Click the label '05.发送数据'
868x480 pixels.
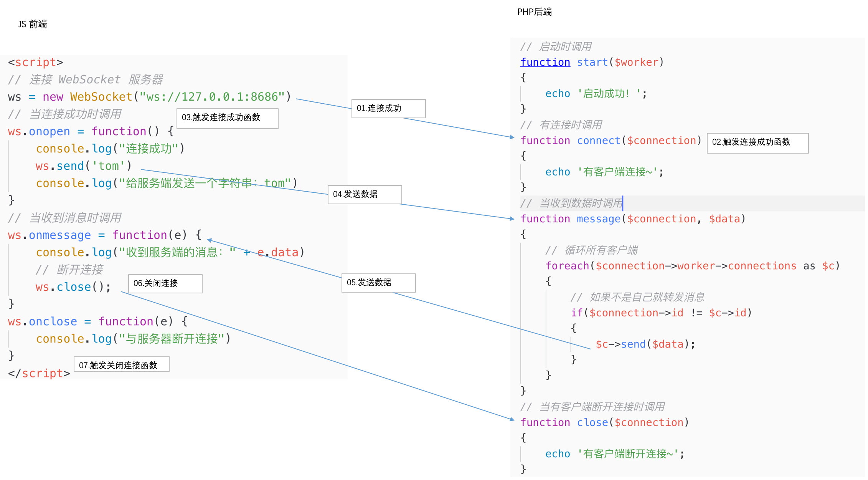click(378, 283)
